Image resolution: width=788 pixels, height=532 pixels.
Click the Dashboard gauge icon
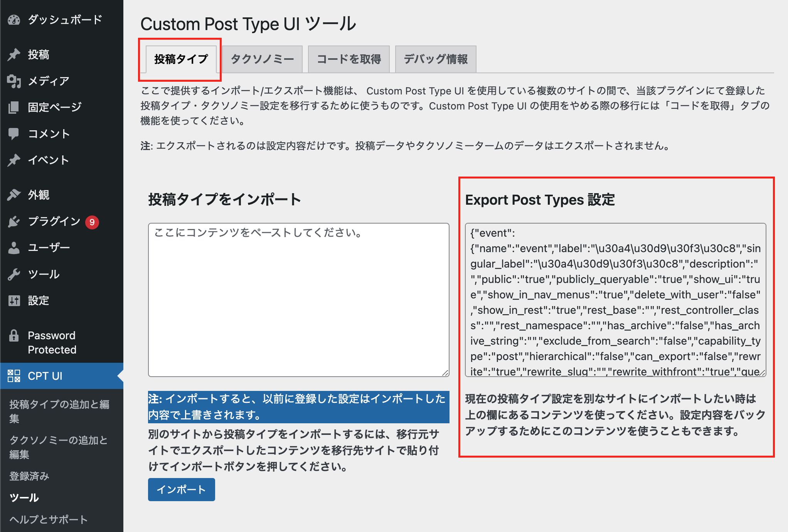coord(14,20)
